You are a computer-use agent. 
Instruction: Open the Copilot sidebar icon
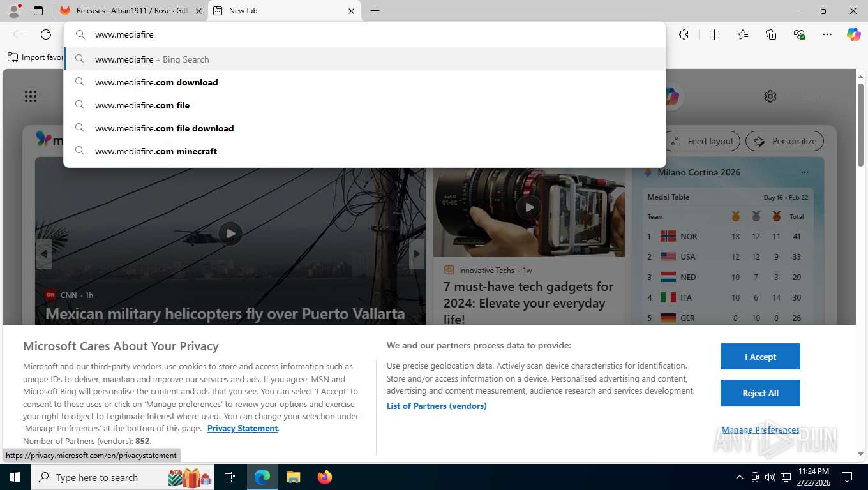pyautogui.click(x=854, y=34)
